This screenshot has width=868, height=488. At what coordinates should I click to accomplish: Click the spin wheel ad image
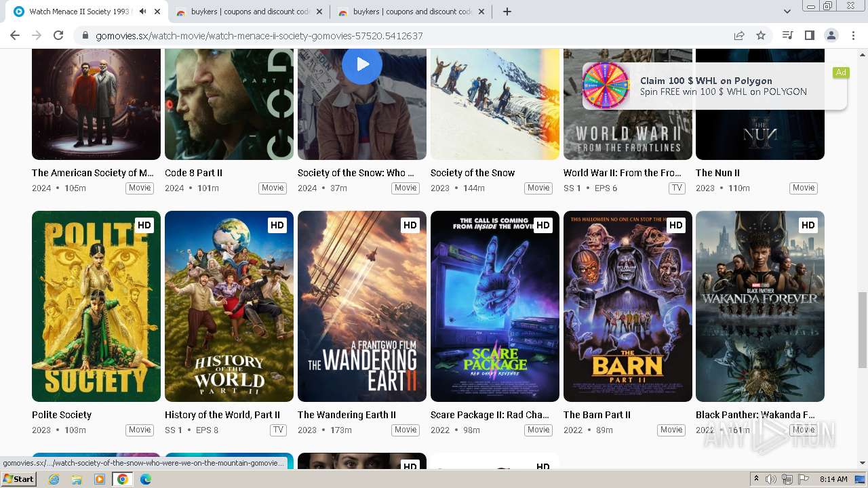pos(606,85)
